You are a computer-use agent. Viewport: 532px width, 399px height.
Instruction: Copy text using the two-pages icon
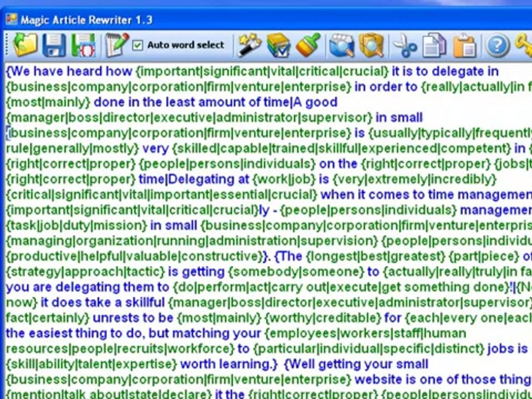(434, 45)
